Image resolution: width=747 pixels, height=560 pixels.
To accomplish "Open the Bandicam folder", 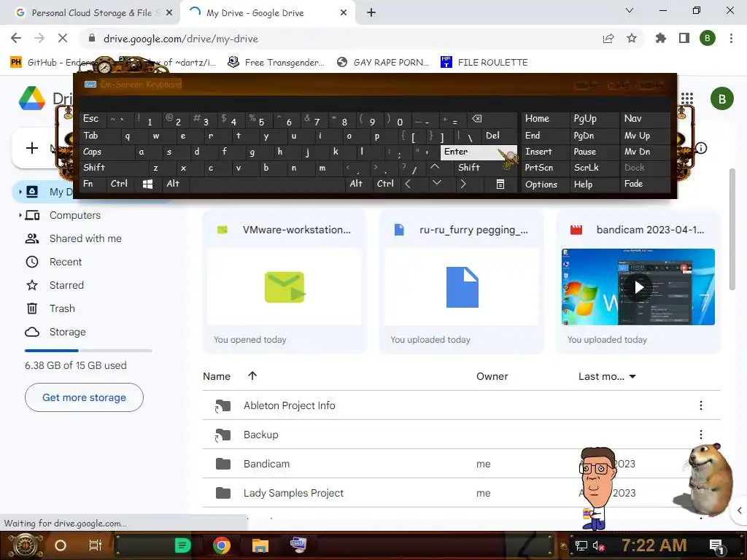I will point(266,464).
